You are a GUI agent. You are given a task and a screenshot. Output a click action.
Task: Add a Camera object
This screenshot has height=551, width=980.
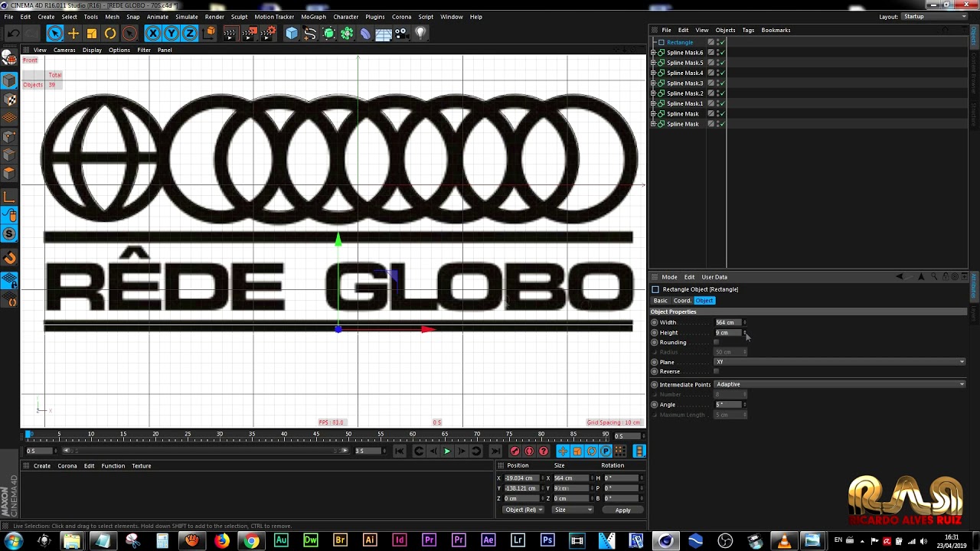click(x=402, y=33)
